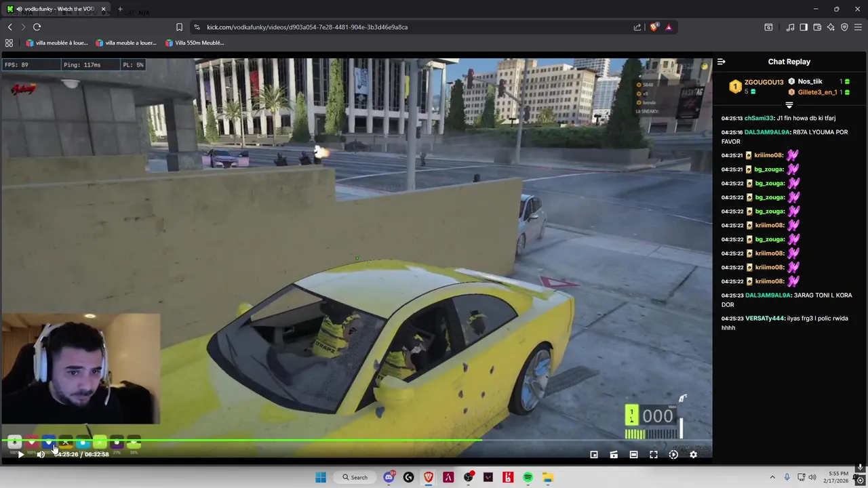Open 'villa meublée à loue...' bookmark

pyautogui.click(x=57, y=43)
